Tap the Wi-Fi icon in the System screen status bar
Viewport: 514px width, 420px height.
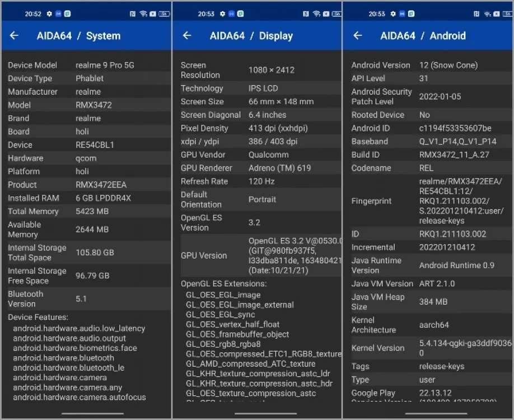[143, 14]
